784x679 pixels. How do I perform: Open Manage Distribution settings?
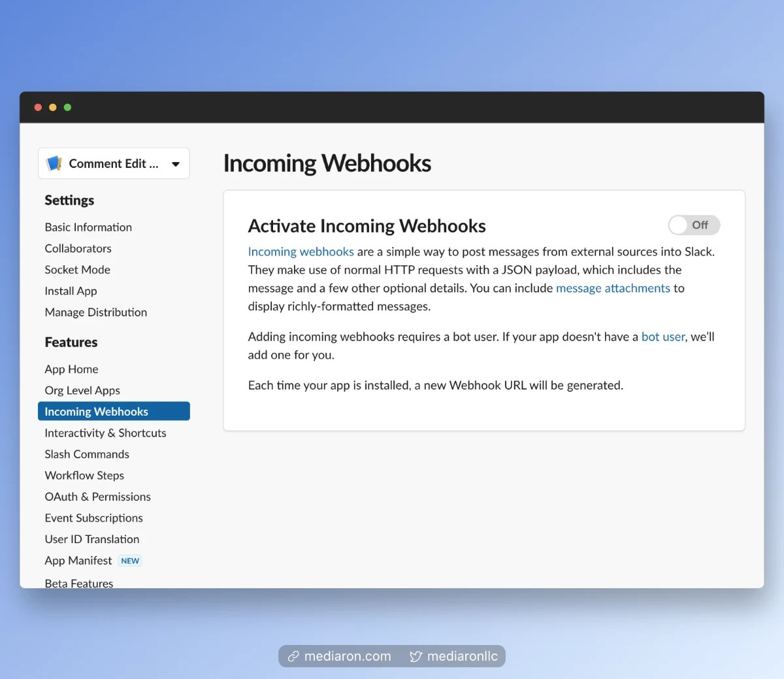click(95, 312)
